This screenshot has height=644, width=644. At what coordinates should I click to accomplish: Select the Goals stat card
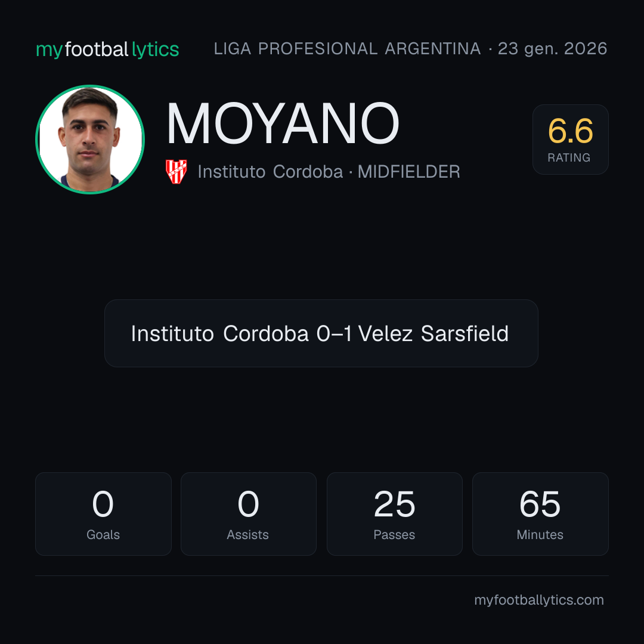click(103, 514)
